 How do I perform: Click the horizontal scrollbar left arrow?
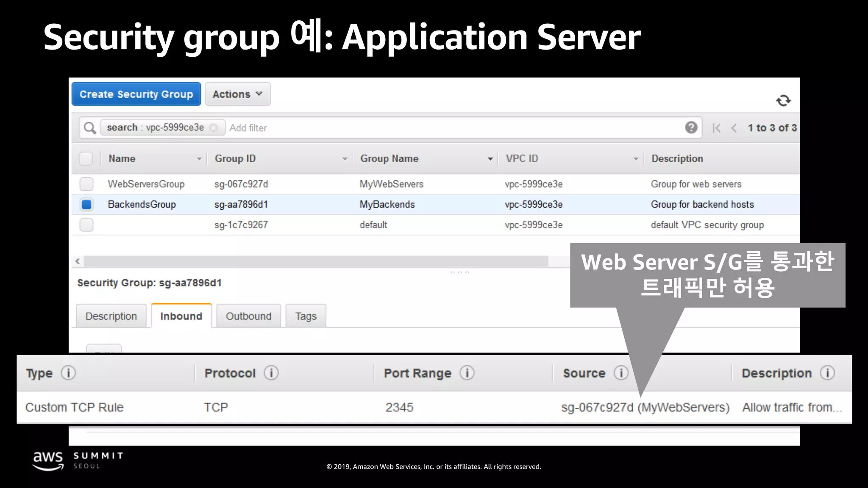point(78,261)
